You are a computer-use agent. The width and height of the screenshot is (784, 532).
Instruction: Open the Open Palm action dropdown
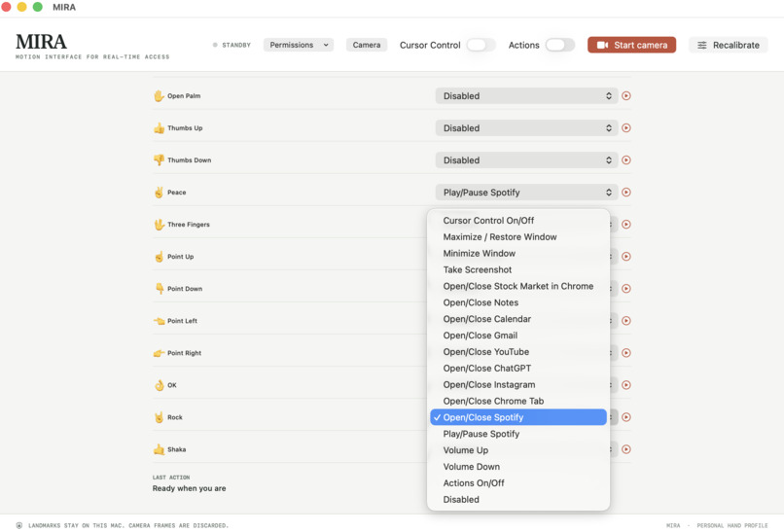526,96
